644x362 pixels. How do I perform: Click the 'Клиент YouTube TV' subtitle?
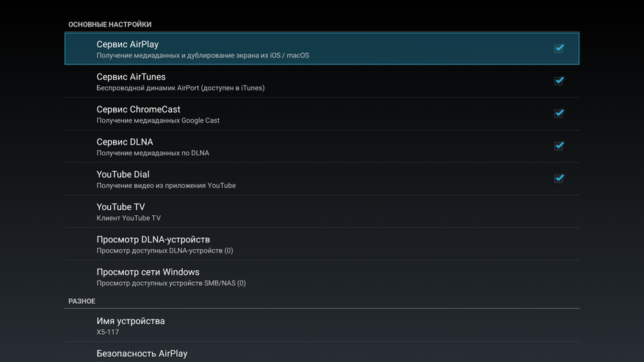coord(129,218)
